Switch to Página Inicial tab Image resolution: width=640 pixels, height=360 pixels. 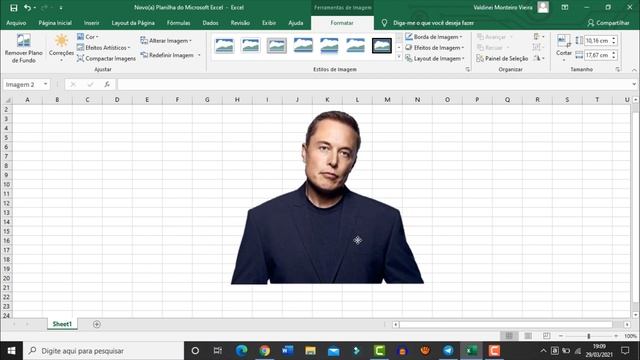(55, 23)
